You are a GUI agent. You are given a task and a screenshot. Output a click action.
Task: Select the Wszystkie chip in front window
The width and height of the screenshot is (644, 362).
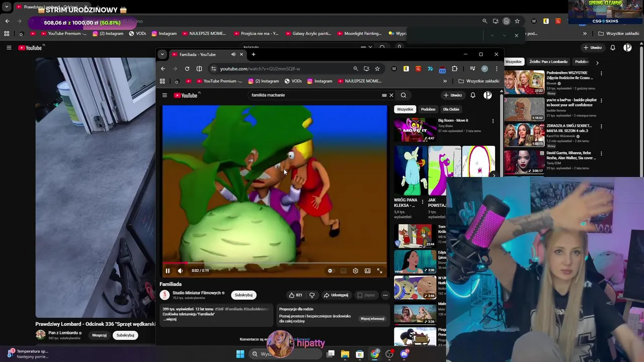click(x=405, y=109)
